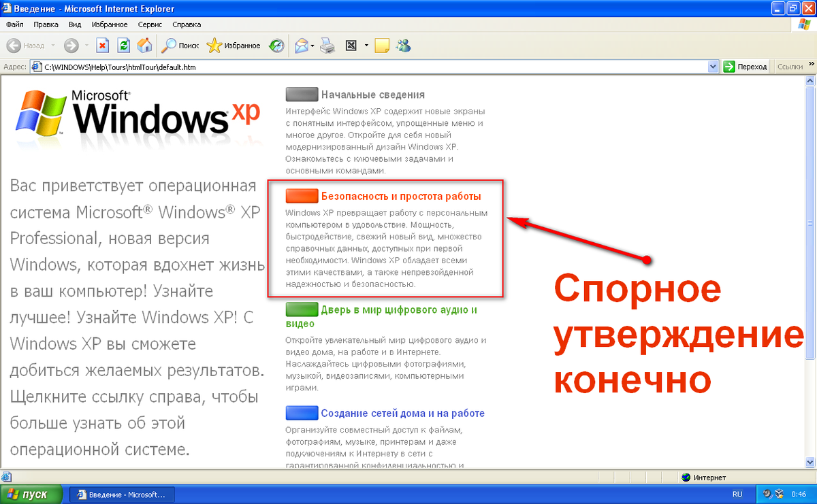Click the vertical scrollbar up arrow
817x504 pixels.
pos(810,82)
